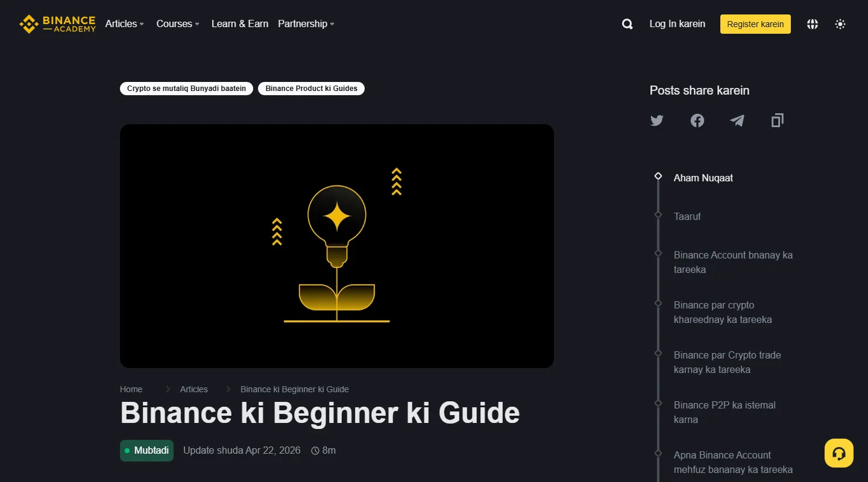Select Binance Product ki Guides tag

(311, 89)
